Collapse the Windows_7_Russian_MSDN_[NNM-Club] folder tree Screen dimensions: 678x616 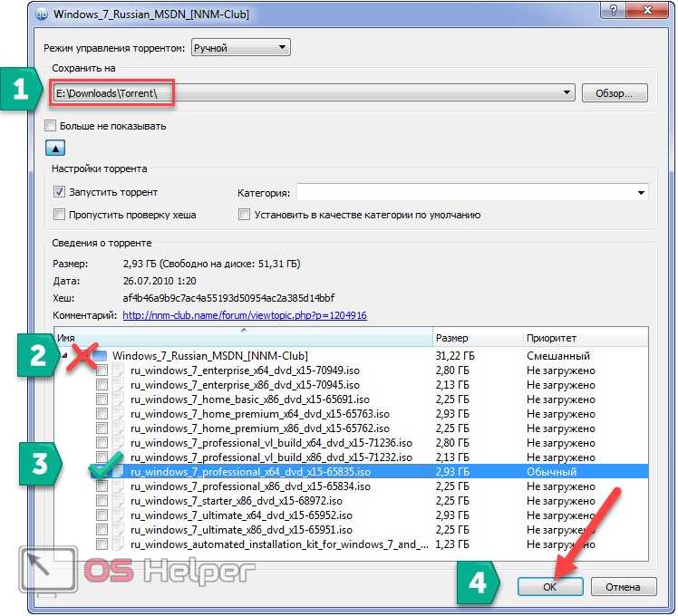pyautogui.click(x=65, y=356)
